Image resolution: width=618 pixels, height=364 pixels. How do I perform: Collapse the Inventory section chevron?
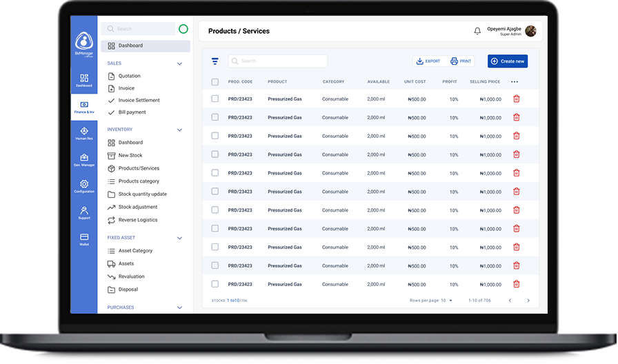[x=180, y=130]
